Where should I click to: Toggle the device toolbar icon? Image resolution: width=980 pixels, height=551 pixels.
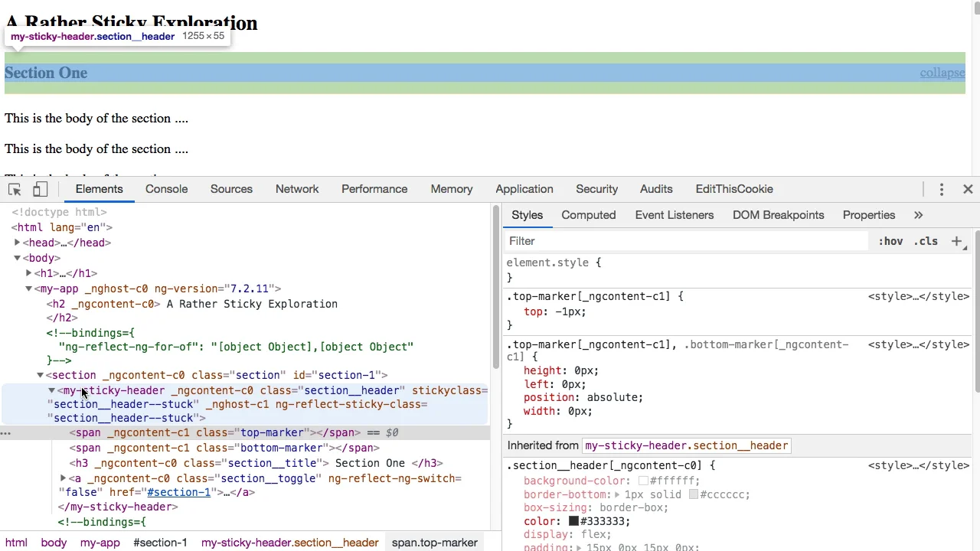point(40,190)
